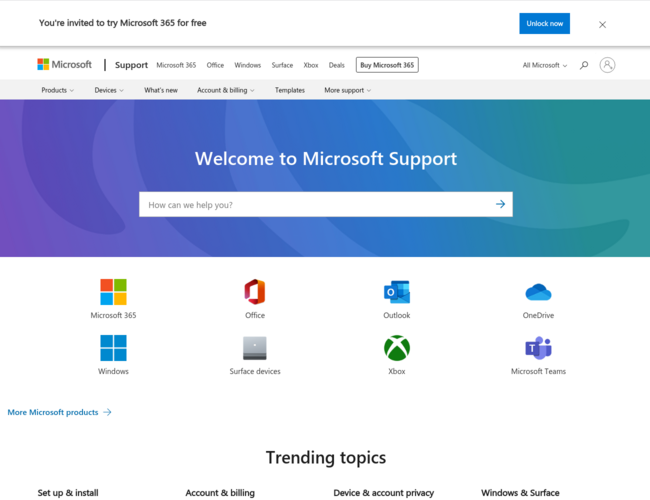Image resolution: width=650 pixels, height=500 pixels.
Task: Expand the Devices dropdown menu
Action: pyautogui.click(x=109, y=90)
